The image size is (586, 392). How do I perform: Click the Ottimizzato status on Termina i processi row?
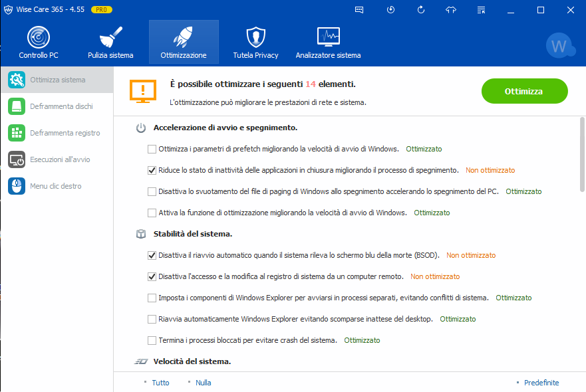[362, 340]
